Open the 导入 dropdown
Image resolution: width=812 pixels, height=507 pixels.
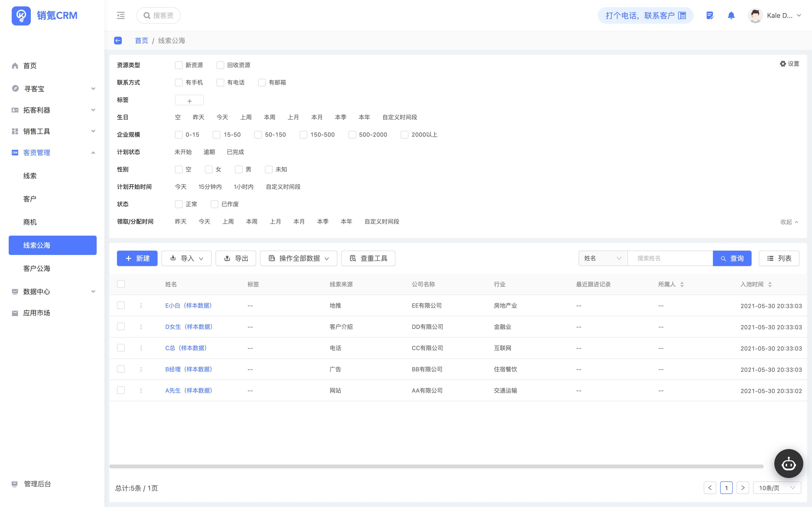187,258
